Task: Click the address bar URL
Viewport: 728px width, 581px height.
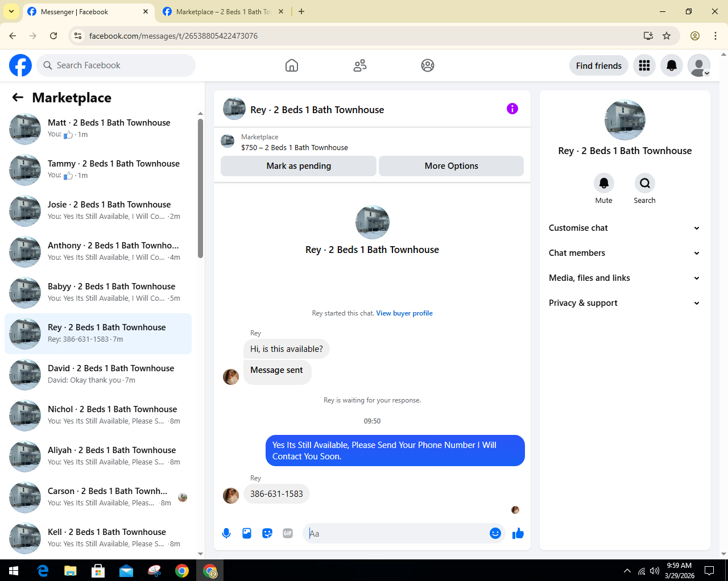Action: pyautogui.click(x=173, y=36)
